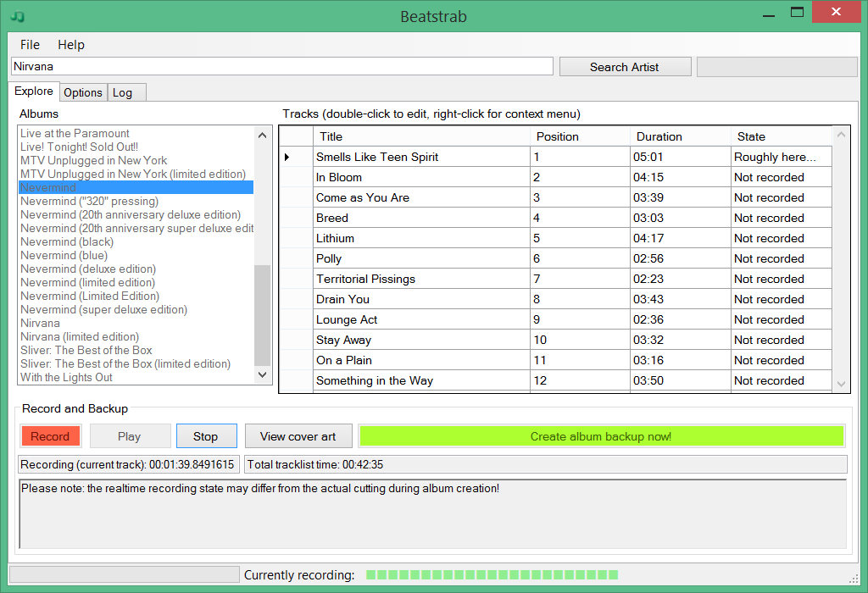
Task: Select album Nevermind (deluxe edition)
Action: coord(136,269)
